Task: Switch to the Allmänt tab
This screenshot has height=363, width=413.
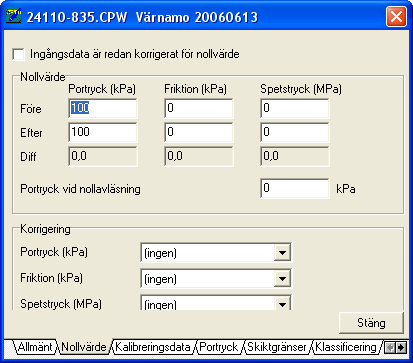Action: click(x=35, y=347)
